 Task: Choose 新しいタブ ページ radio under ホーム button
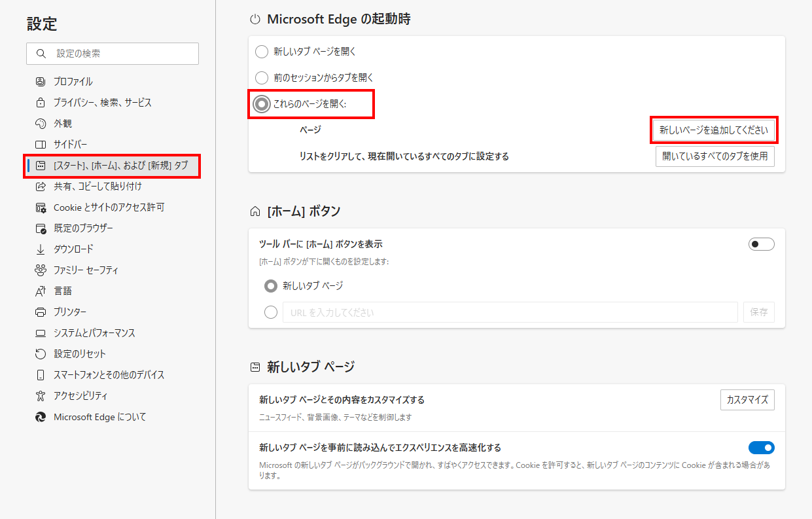tap(271, 286)
